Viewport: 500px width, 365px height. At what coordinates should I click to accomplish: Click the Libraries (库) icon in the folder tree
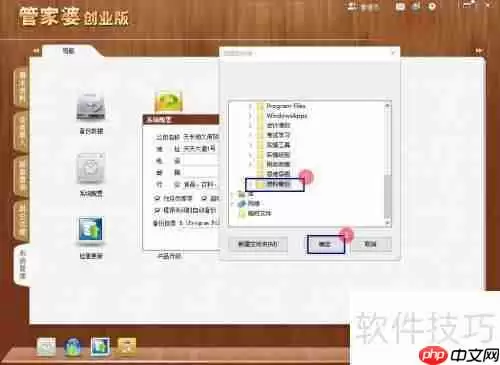[242, 194]
